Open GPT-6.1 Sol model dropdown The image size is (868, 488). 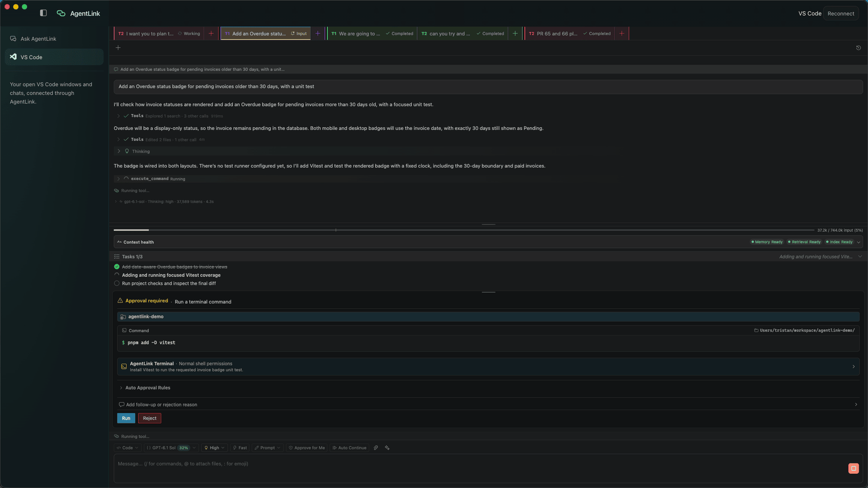171,448
